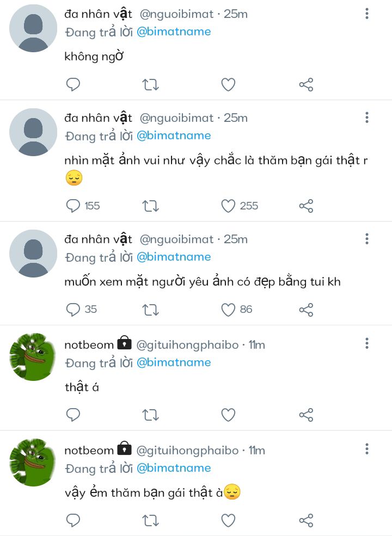This screenshot has height=536, width=392.
Task: Share the "không ngờ" tweet
Action: point(306,84)
